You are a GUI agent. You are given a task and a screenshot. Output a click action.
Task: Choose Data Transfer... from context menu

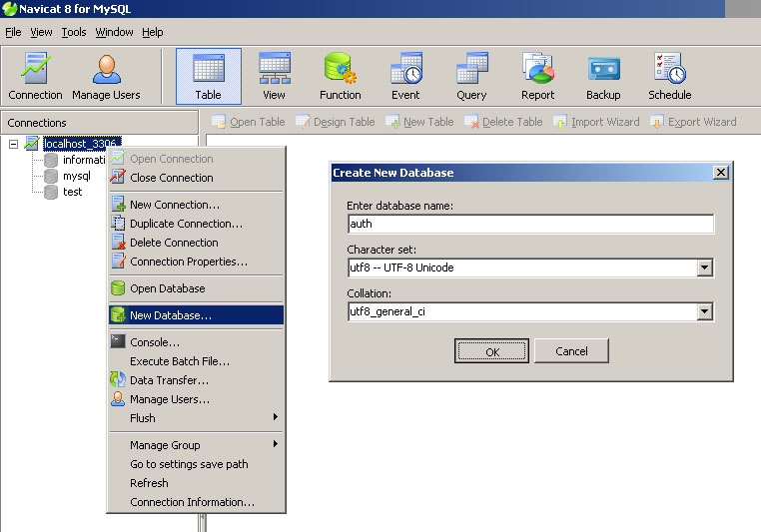click(x=197, y=380)
